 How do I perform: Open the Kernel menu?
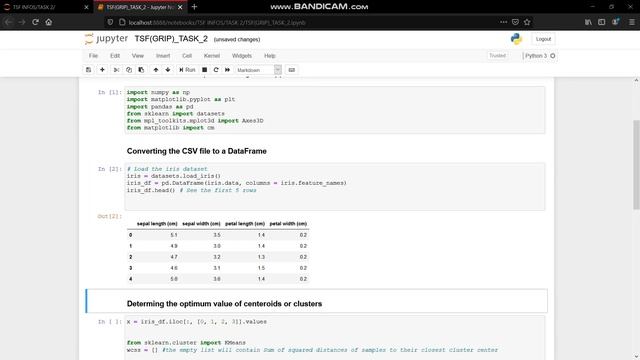point(212,56)
